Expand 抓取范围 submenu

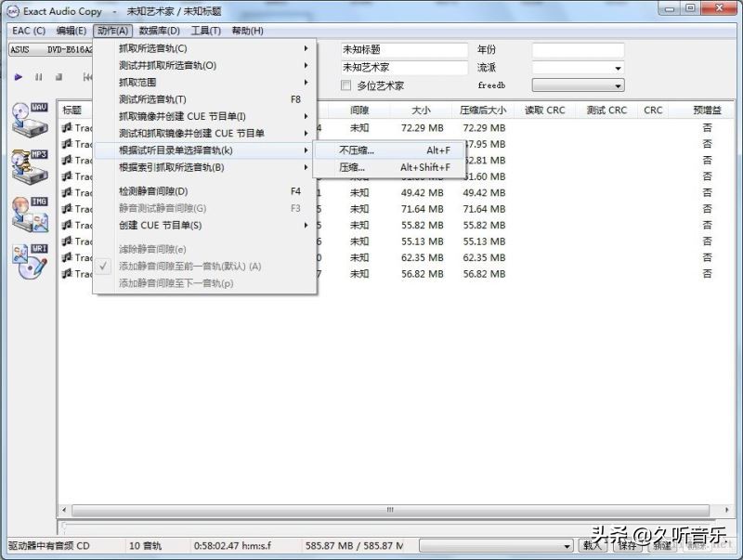click(x=204, y=83)
